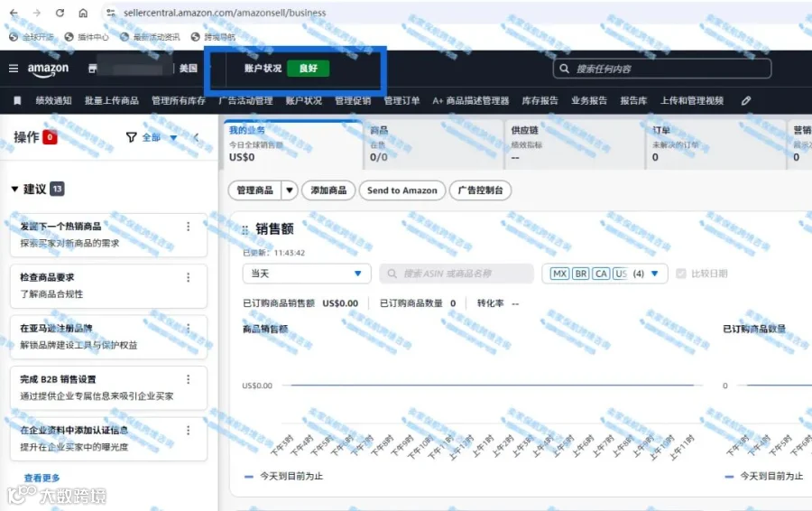The height and width of the screenshot is (511, 812).
Task: Open the marketplace selector MX BR CA US dropdown
Action: click(604, 274)
